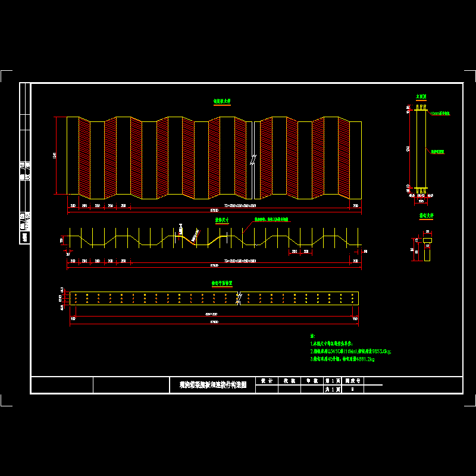Select the green leader annotation above the middle profile
This screenshot has height=476, width=476.
click(x=271, y=220)
